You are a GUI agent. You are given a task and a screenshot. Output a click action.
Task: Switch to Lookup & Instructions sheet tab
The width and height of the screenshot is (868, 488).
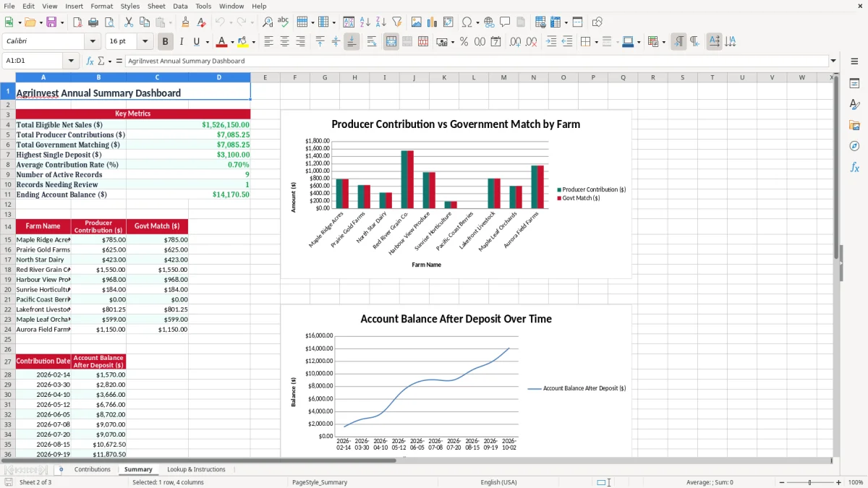(196, 469)
